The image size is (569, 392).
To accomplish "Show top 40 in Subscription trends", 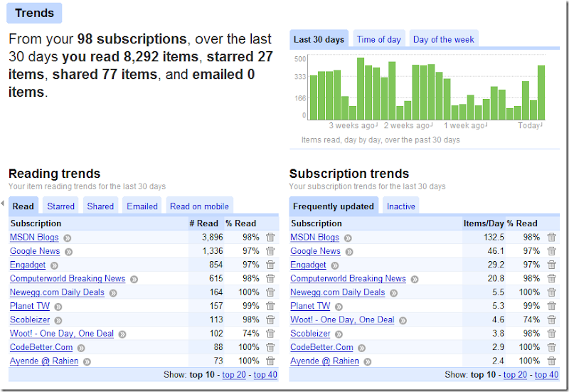I will pos(546,375).
